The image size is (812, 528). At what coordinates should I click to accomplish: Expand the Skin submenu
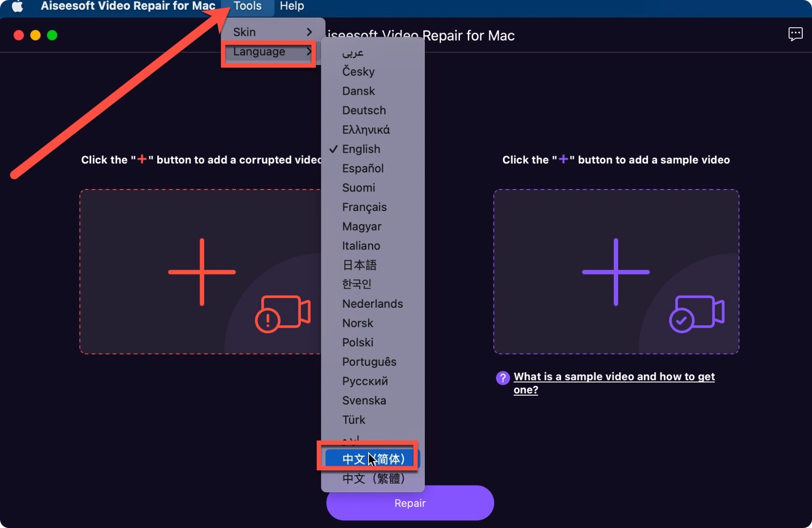[x=272, y=32]
